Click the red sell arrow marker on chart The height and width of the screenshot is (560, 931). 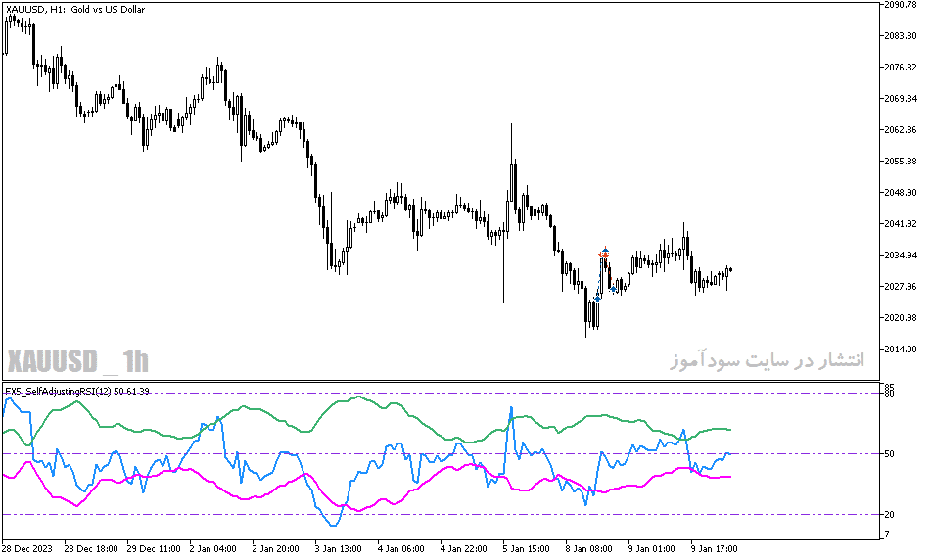coord(604,255)
